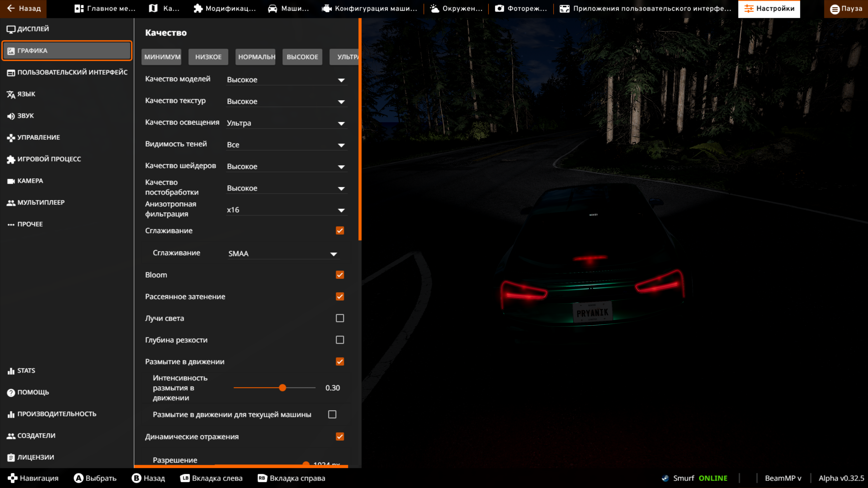This screenshot has width=868, height=488.
Task: Expand anisotropic filtering x16 dropdown
Action: (x=341, y=210)
